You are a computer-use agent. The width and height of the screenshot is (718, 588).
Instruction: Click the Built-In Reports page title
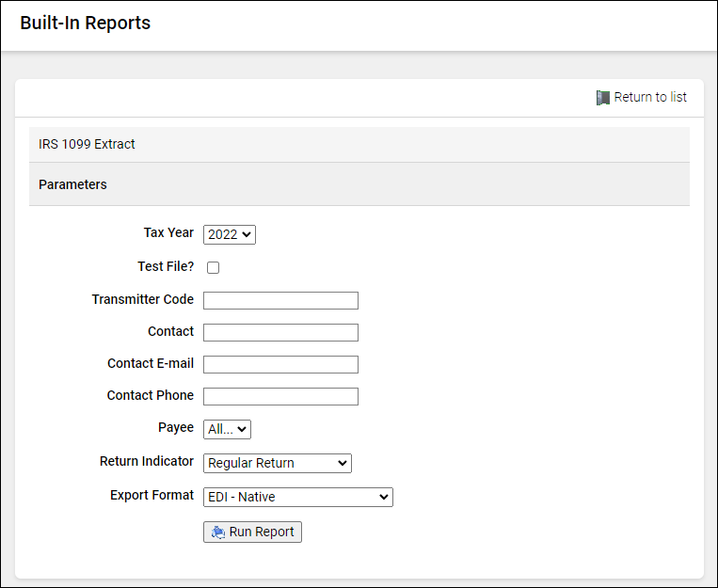pos(86,24)
